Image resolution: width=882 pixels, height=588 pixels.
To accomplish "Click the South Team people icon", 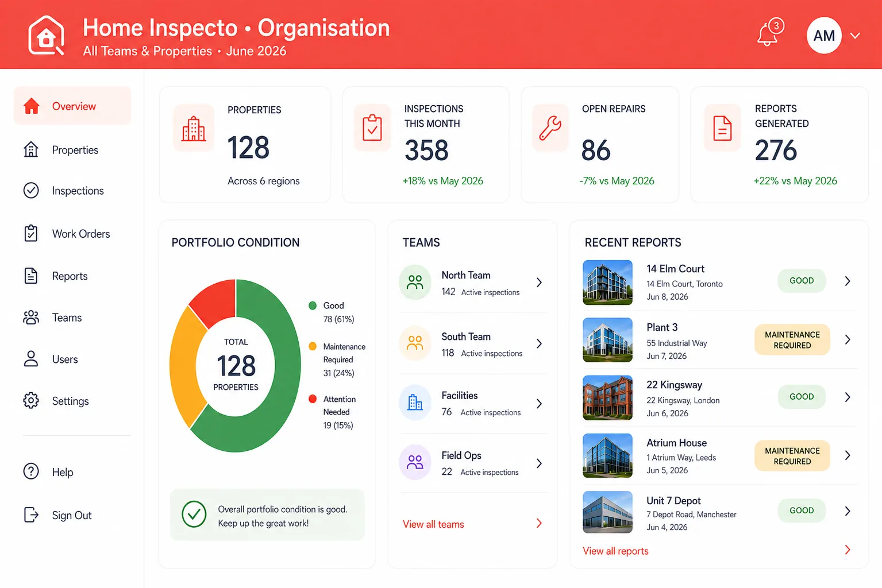I will (x=415, y=343).
